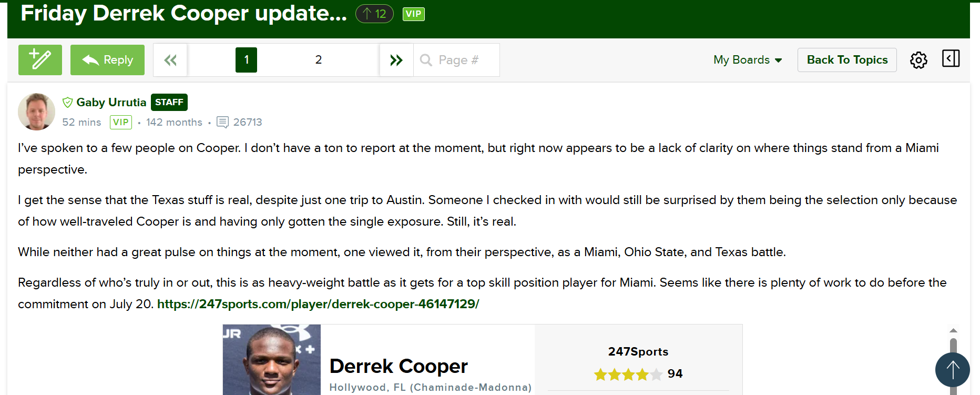Expand the My Boards dropdown
This screenshot has width=980, height=395.
point(748,60)
